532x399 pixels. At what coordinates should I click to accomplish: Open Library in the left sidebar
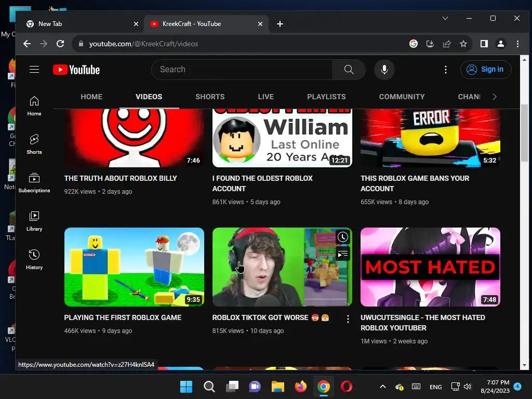pyautogui.click(x=34, y=221)
